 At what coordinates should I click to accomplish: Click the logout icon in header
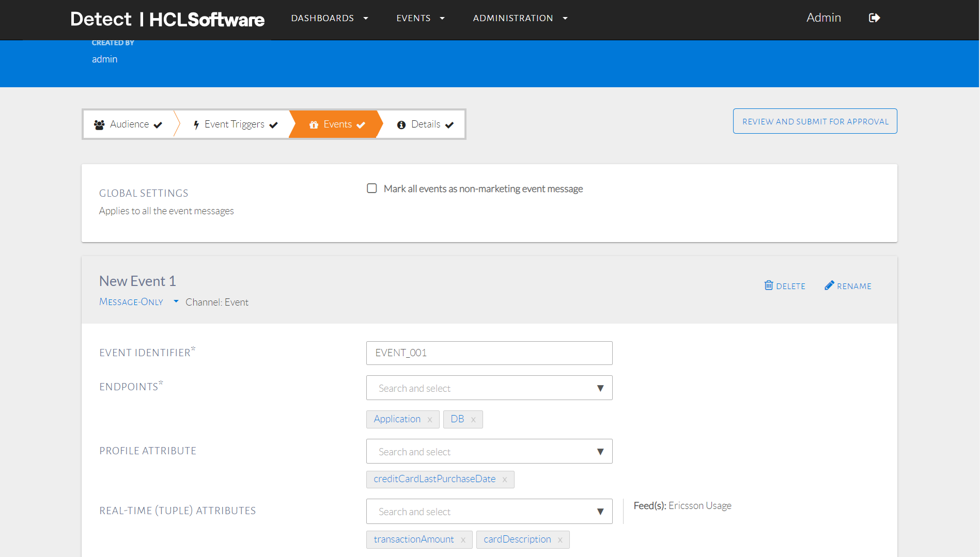[874, 18]
